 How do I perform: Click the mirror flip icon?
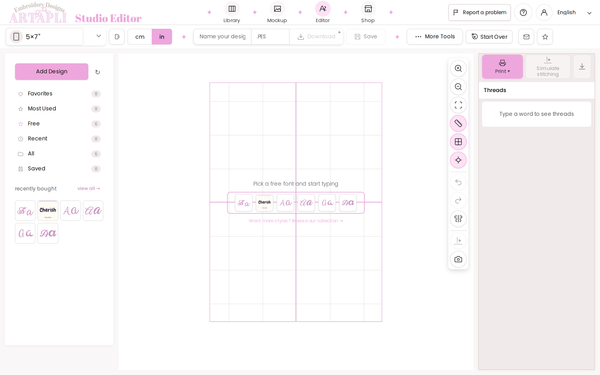(458, 219)
